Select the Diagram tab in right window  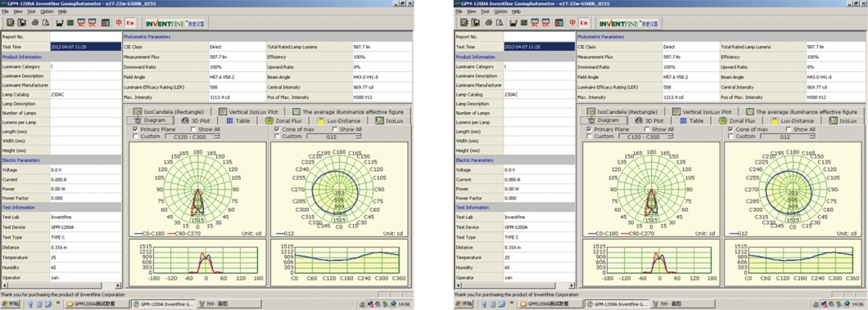click(604, 120)
